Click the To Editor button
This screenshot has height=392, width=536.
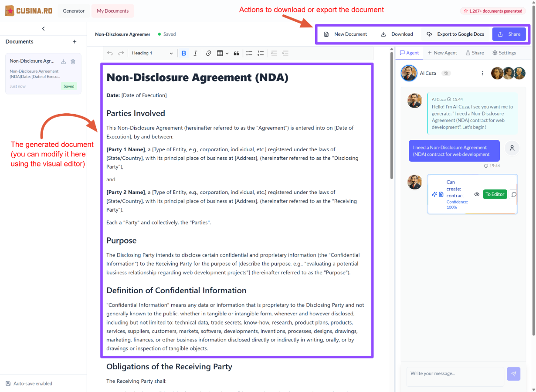tap(495, 194)
